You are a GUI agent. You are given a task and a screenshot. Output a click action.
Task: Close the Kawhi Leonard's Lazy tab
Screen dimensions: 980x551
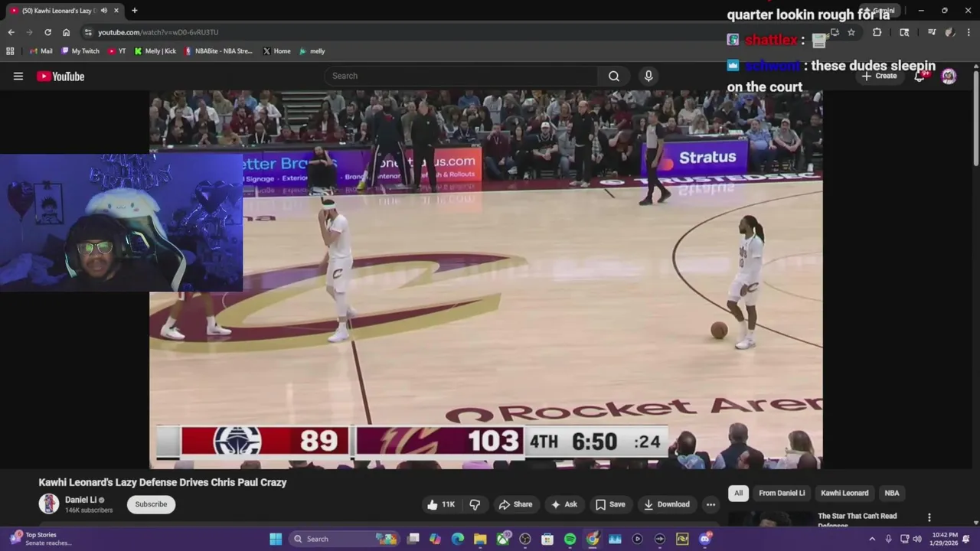tap(116, 11)
